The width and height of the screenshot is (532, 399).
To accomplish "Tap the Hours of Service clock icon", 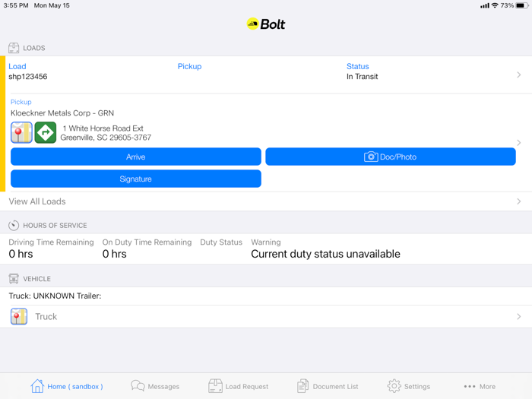I will pos(14,225).
